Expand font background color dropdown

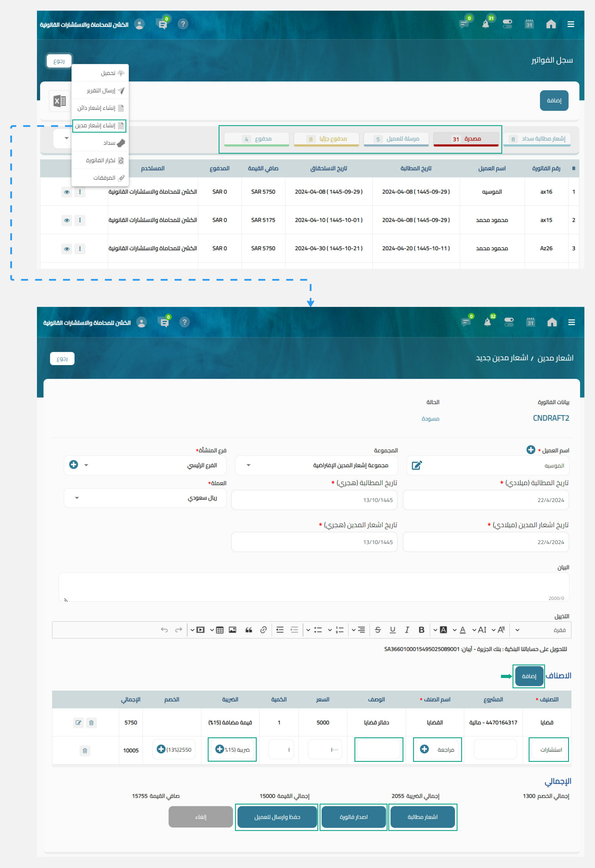pyautogui.click(x=435, y=630)
